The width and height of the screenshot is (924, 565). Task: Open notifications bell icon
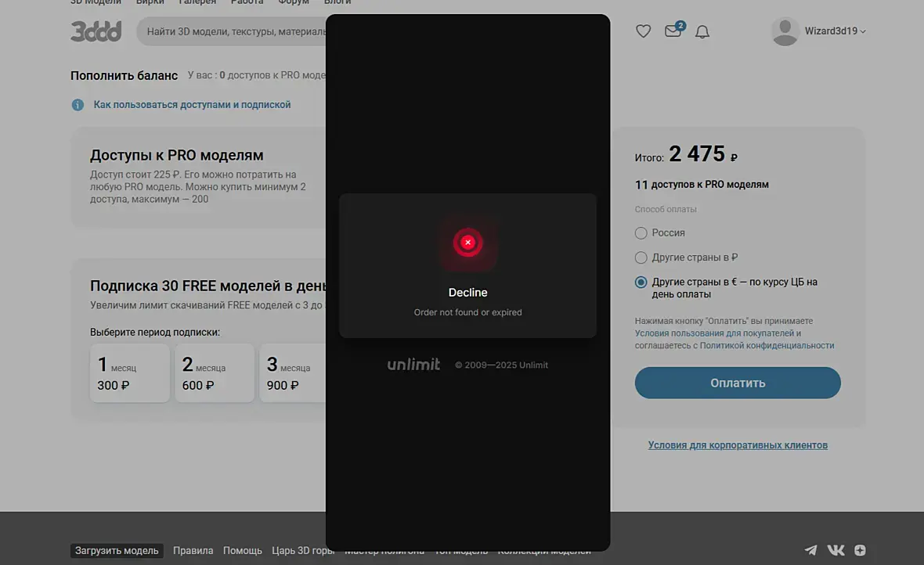tap(702, 32)
